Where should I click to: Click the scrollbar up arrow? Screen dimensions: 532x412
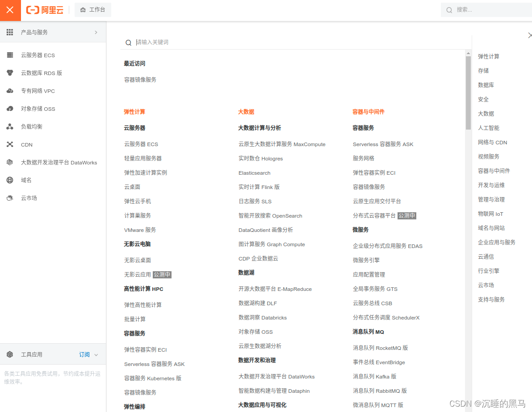(468, 53)
